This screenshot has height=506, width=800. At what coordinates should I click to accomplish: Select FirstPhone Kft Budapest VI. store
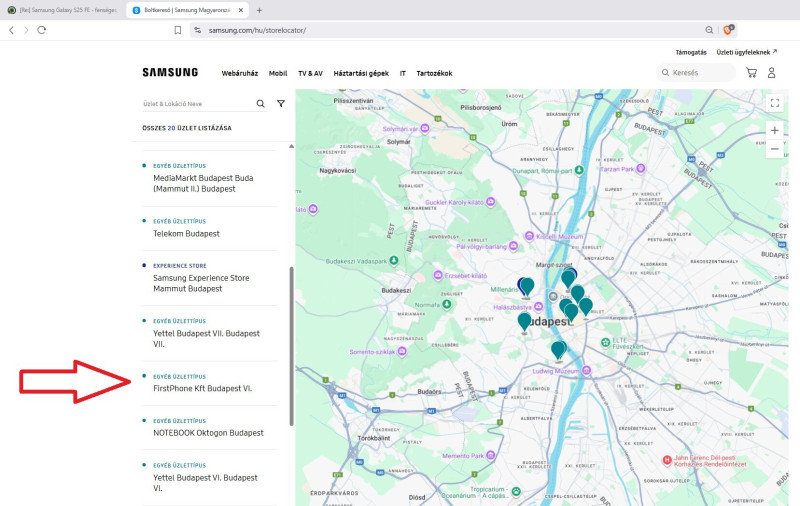pos(202,388)
